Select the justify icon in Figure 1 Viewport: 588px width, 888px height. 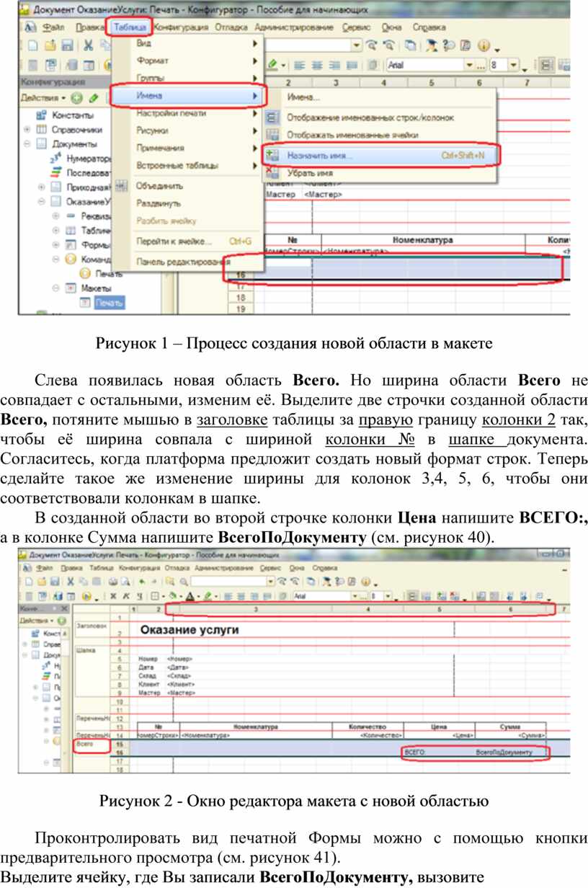[352, 65]
